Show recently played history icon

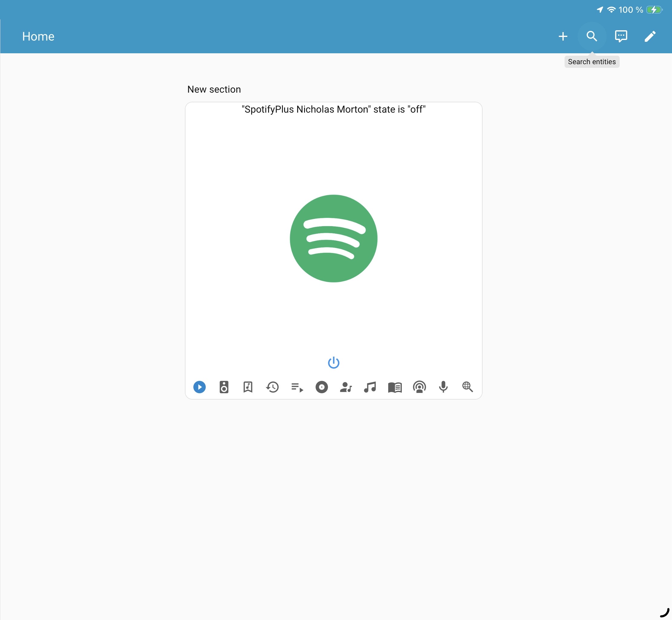point(272,387)
